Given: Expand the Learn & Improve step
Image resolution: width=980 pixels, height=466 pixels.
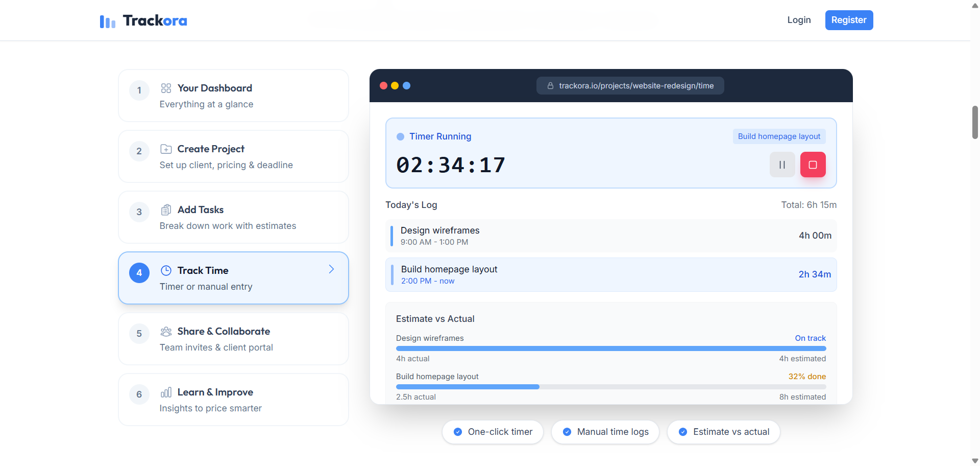Looking at the screenshot, I should (x=233, y=399).
